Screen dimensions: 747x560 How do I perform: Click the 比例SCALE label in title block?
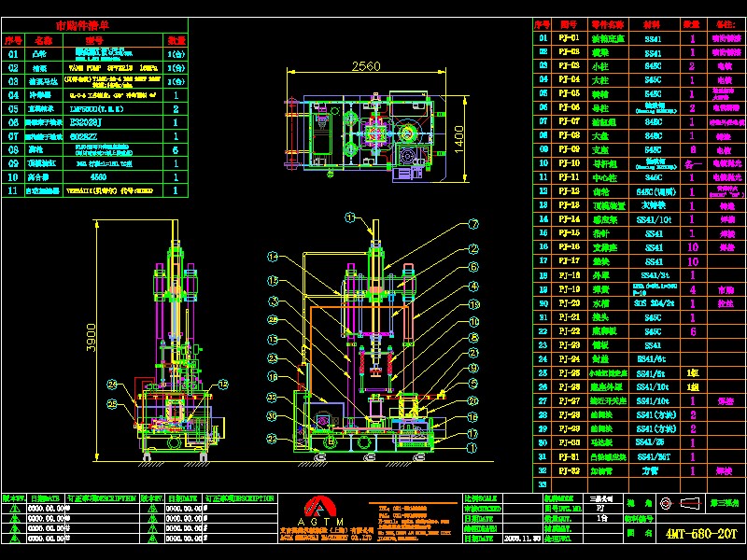[x=481, y=498]
